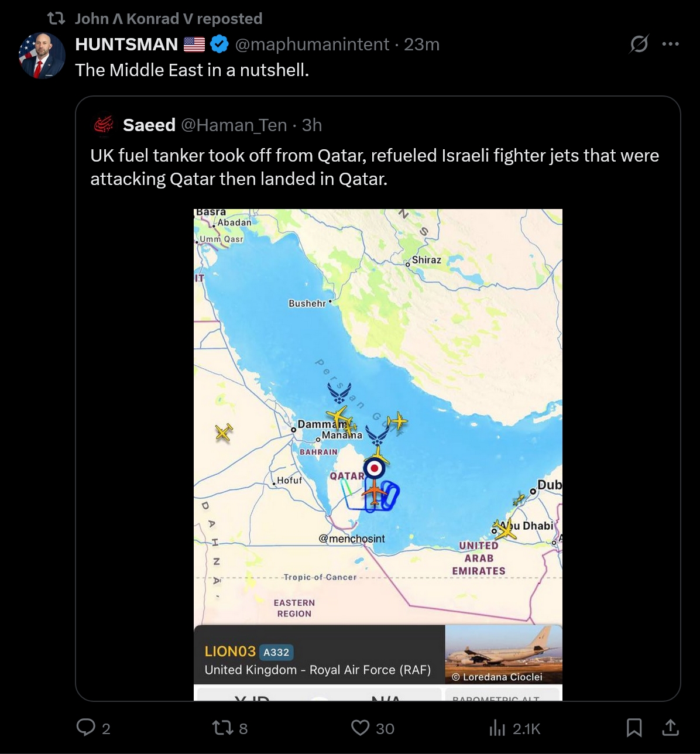
Task: Open the quoted post by Saeed
Action: (375, 167)
